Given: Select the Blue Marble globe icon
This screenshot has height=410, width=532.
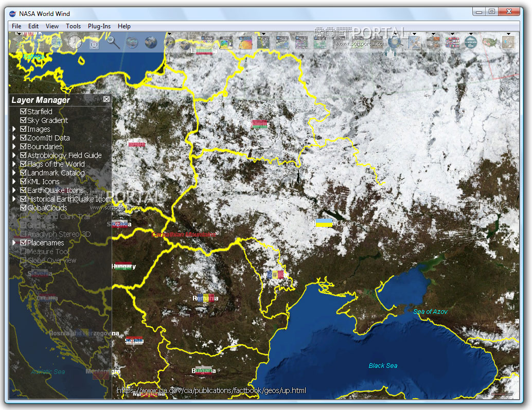Looking at the screenshot, I should (x=151, y=42).
